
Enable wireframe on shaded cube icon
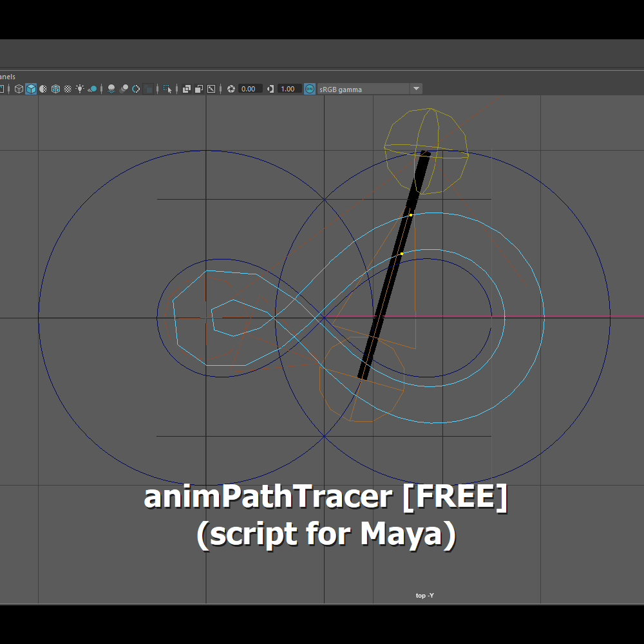55,89
